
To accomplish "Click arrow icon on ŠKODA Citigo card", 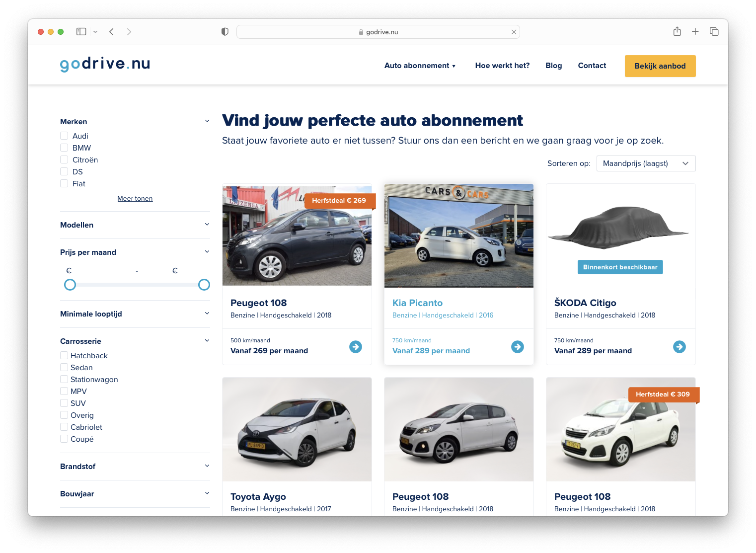I will (x=680, y=347).
